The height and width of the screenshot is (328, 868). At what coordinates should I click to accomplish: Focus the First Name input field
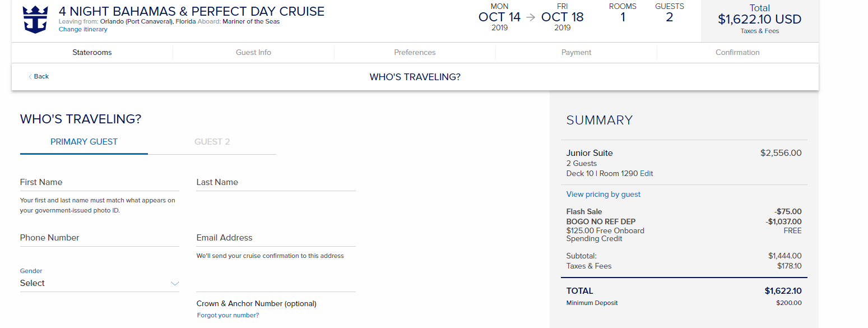100,182
